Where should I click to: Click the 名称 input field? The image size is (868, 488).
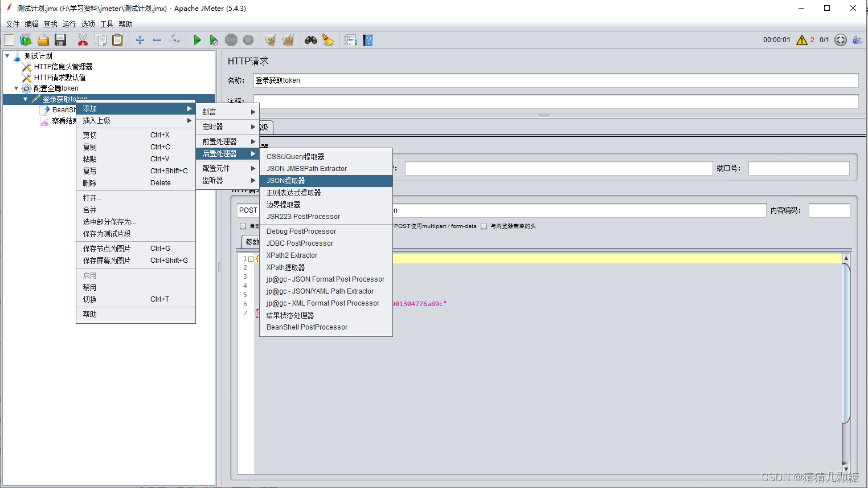pyautogui.click(x=556, y=80)
